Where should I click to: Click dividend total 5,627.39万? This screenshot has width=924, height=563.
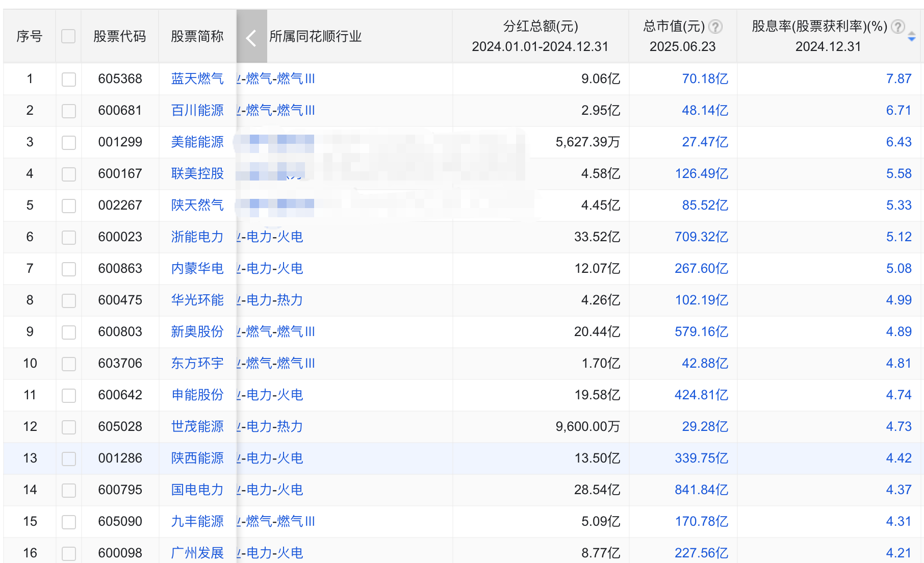click(x=587, y=142)
